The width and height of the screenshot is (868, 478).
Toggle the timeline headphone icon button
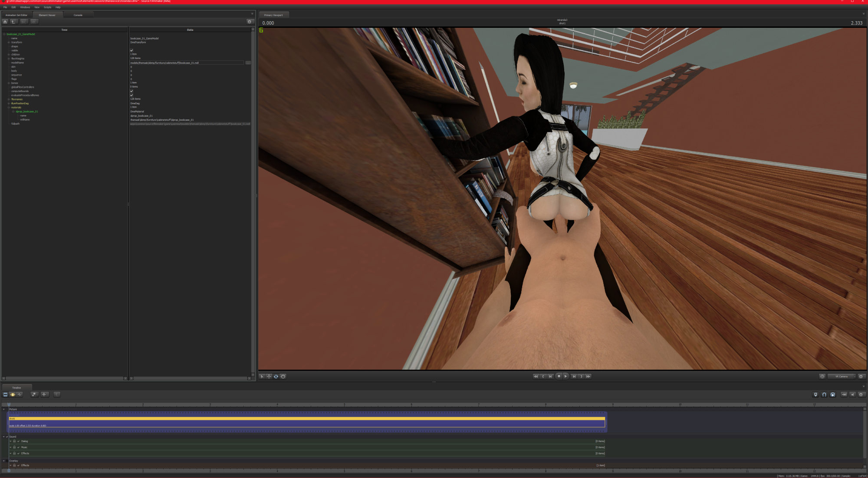click(832, 395)
